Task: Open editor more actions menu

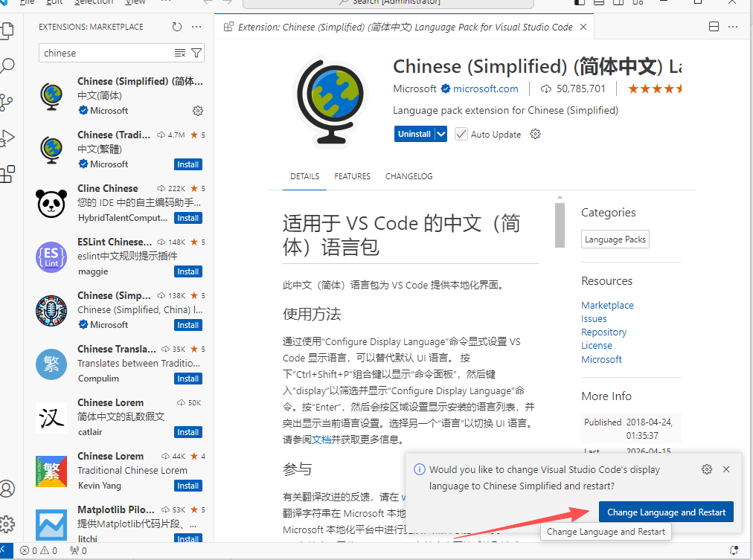Action: [x=732, y=26]
